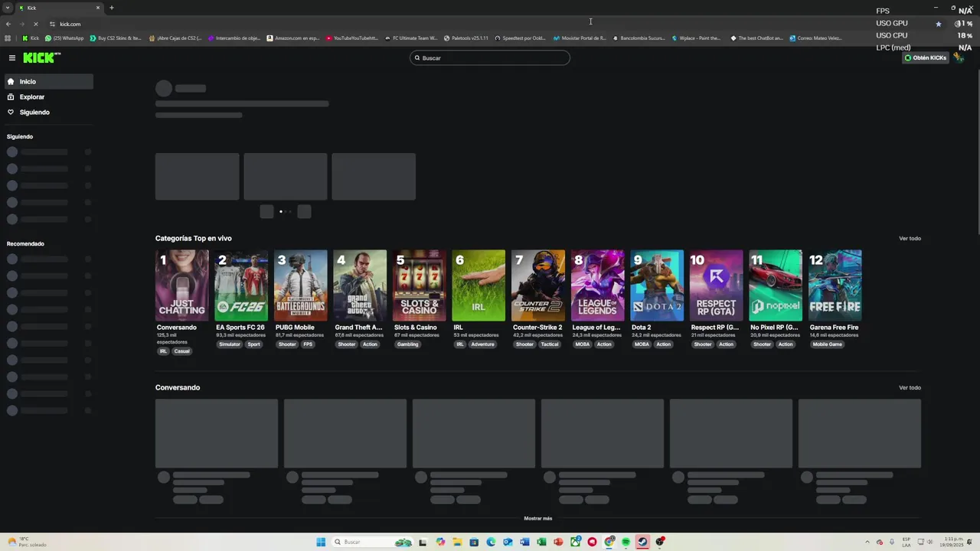The height and width of the screenshot is (551, 980).
Task: Open Copilot from the taskbar
Action: [440, 542]
